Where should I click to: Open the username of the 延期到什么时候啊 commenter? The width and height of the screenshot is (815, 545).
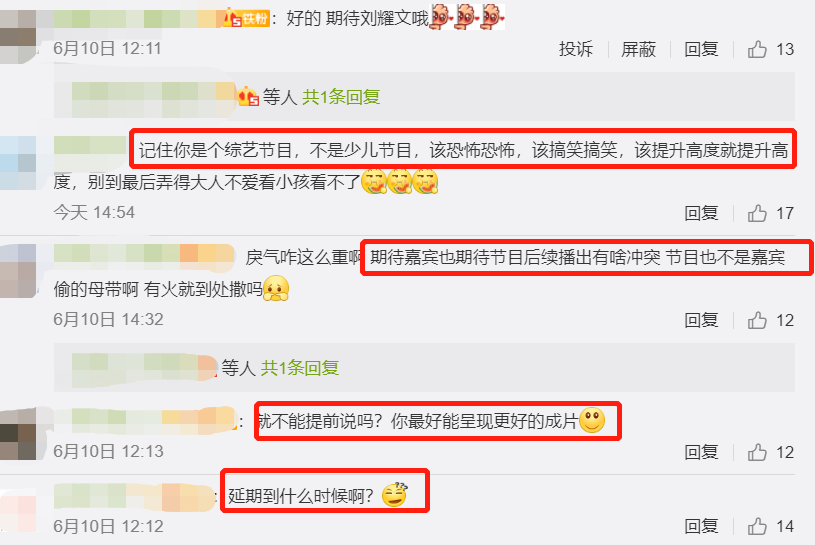point(134,496)
